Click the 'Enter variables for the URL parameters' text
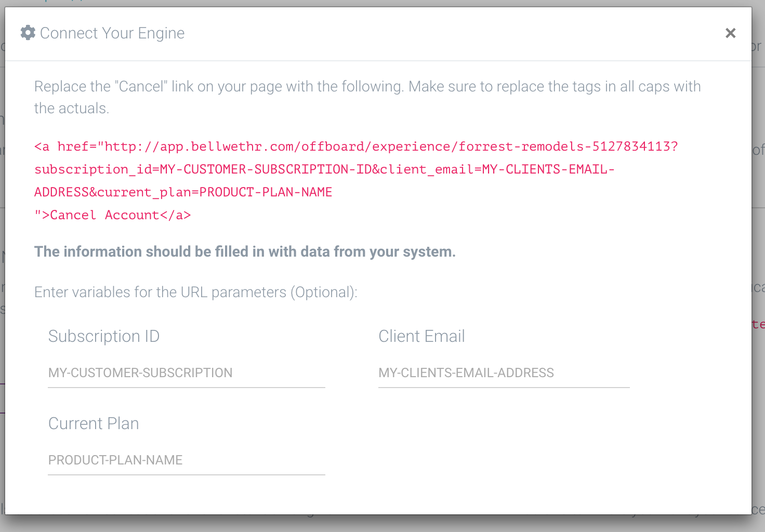The width and height of the screenshot is (765, 532). pos(196,292)
